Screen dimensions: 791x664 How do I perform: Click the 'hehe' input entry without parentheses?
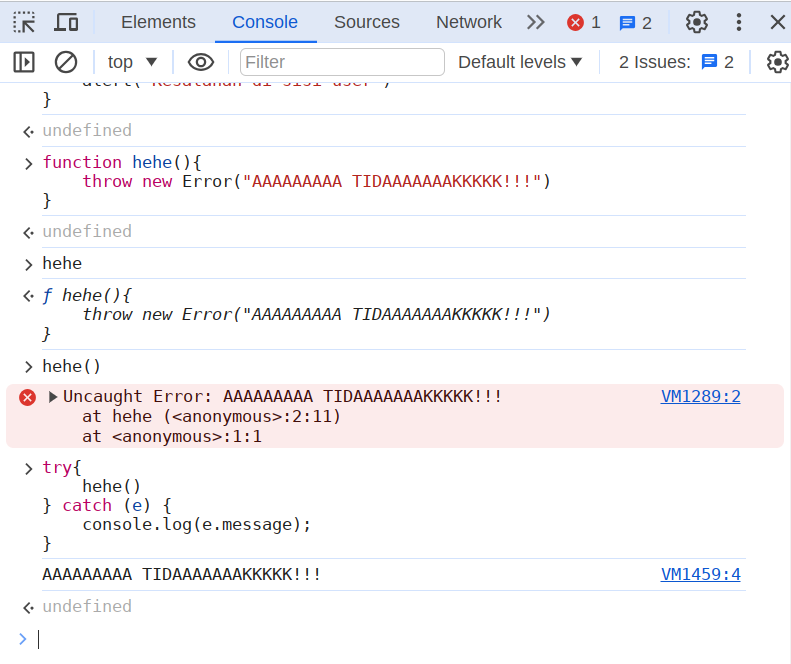(62, 263)
